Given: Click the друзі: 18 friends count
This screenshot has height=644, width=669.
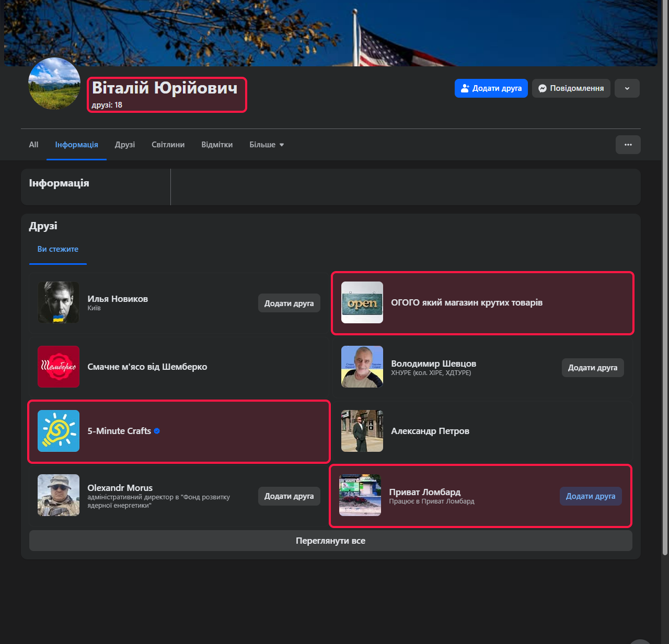Looking at the screenshot, I should [x=107, y=105].
